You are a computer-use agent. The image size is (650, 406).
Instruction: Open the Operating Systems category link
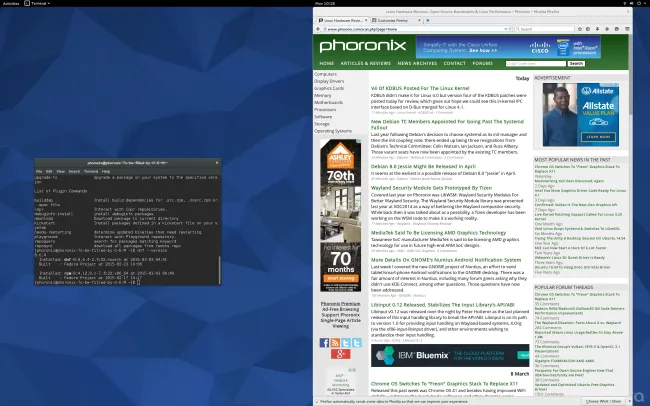pyautogui.click(x=333, y=131)
